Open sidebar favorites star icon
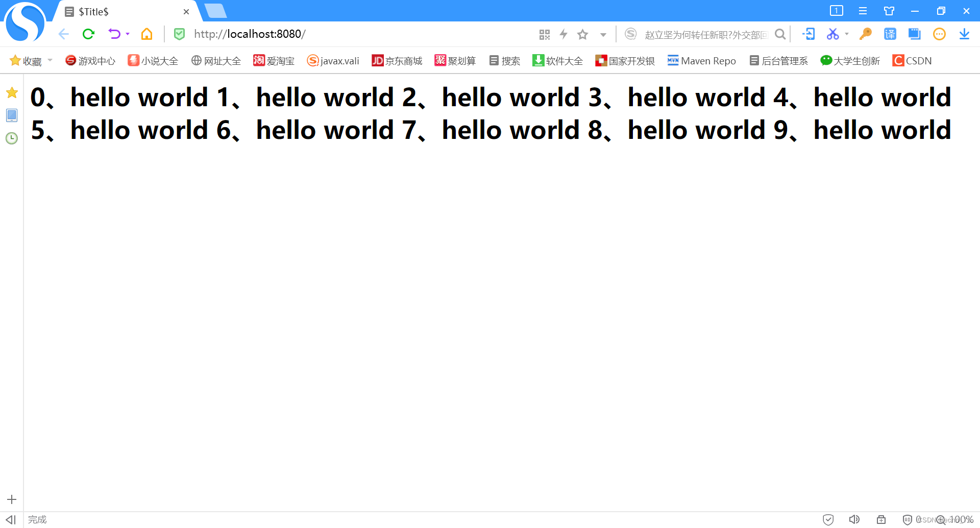980x528 pixels. tap(12, 93)
